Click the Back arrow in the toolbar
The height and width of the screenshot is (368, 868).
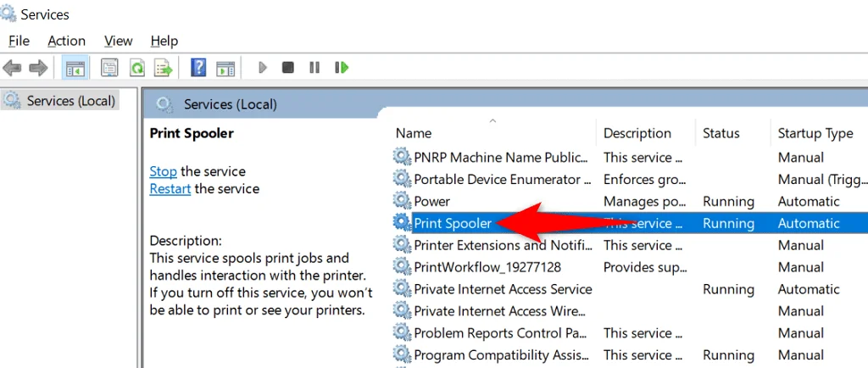pyautogui.click(x=12, y=68)
